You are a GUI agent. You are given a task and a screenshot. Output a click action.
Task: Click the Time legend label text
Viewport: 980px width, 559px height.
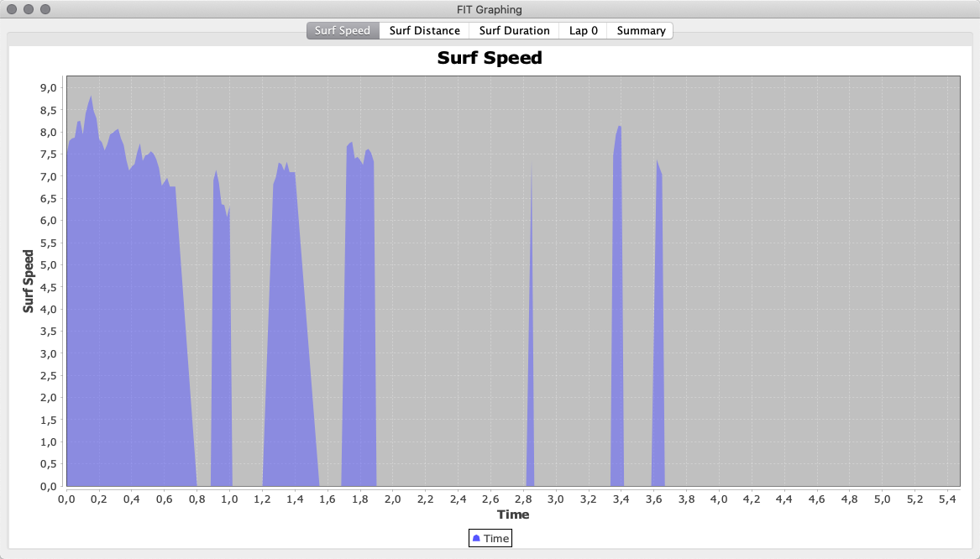click(496, 538)
